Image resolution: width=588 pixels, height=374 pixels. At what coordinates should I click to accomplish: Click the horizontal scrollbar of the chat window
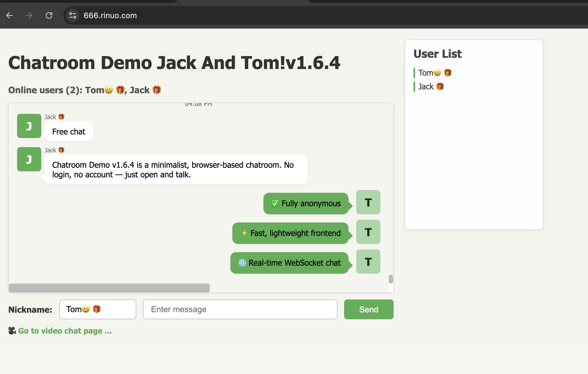109,288
